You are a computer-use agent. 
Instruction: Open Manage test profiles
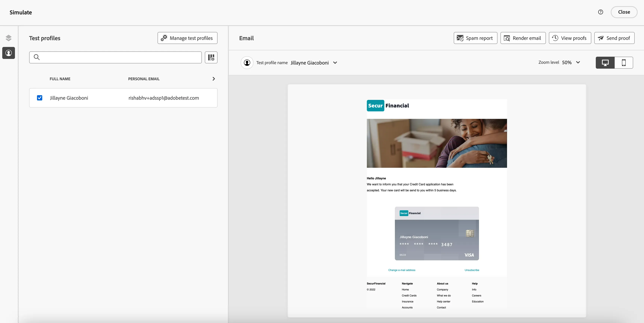[187, 38]
